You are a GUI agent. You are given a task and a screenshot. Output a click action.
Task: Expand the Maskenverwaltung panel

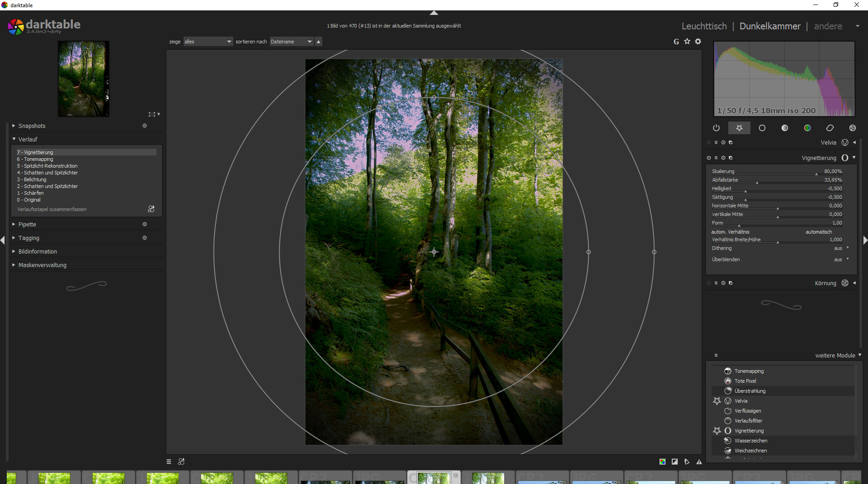[42, 265]
